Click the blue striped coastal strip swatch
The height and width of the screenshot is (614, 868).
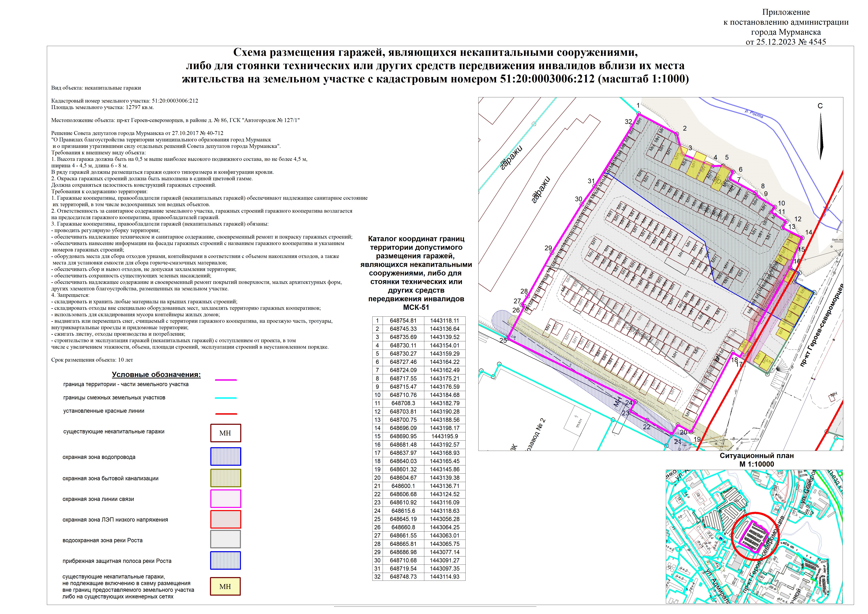point(225,560)
